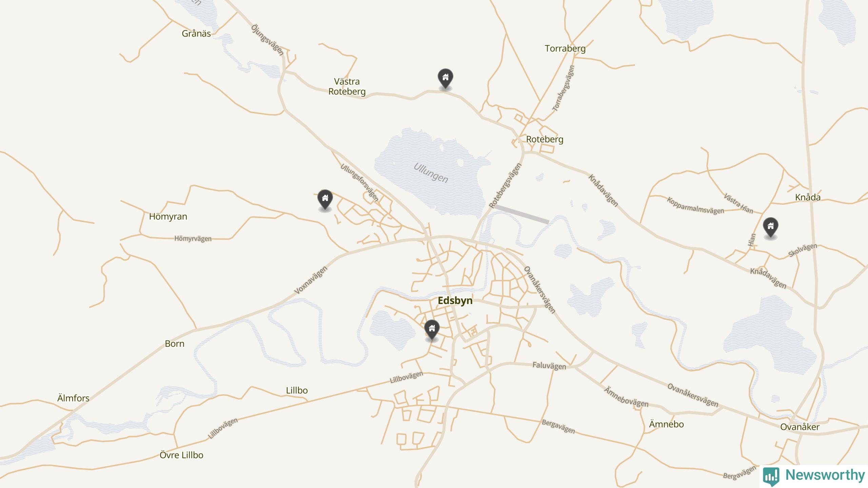The image size is (868, 488).
Task: Select the Kopparmalmsvägen road label
Action: pyautogui.click(x=695, y=206)
